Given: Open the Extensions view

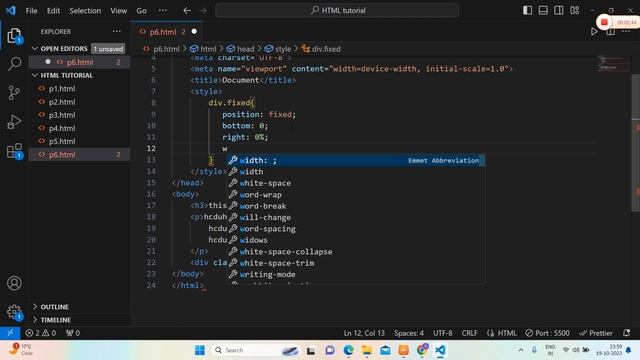Looking at the screenshot, I should (14, 151).
